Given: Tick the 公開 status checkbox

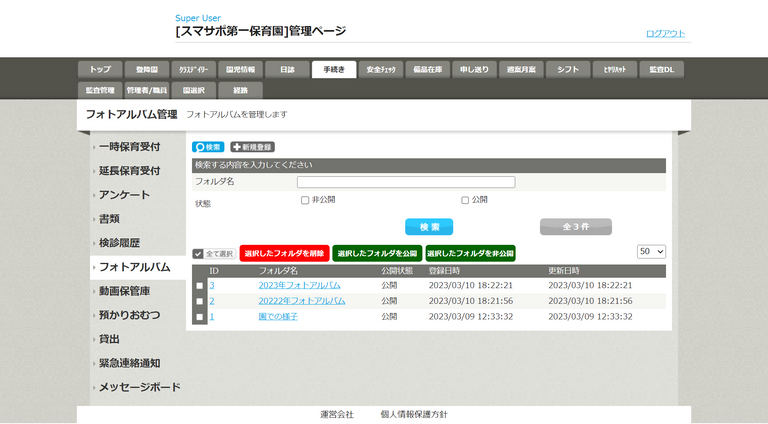Looking at the screenshot, I should (465, 200).
